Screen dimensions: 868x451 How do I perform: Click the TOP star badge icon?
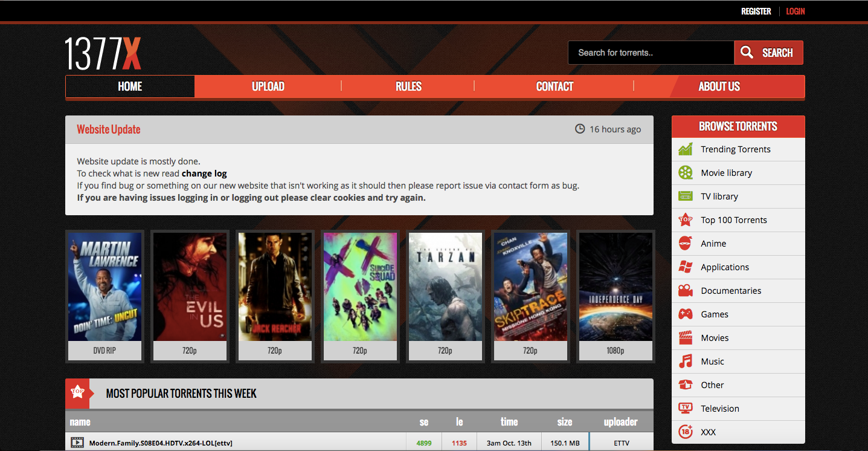coord(77,393)
